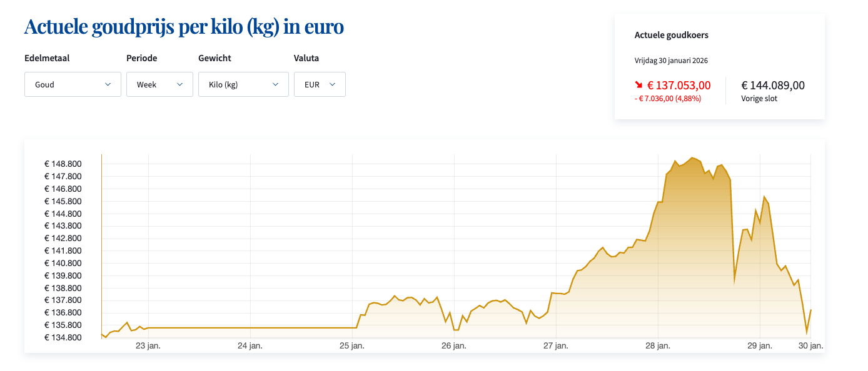Image resolution: width=868 pixels, height=371 pixels.
Task: Click the Actuele goudkoers card heading
Action: (671, 35)
